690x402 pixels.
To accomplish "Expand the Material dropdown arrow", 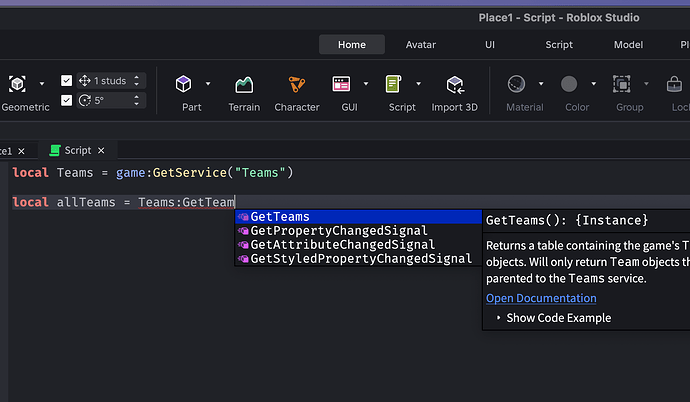I will pyautogui.click(x=541, y=84).
